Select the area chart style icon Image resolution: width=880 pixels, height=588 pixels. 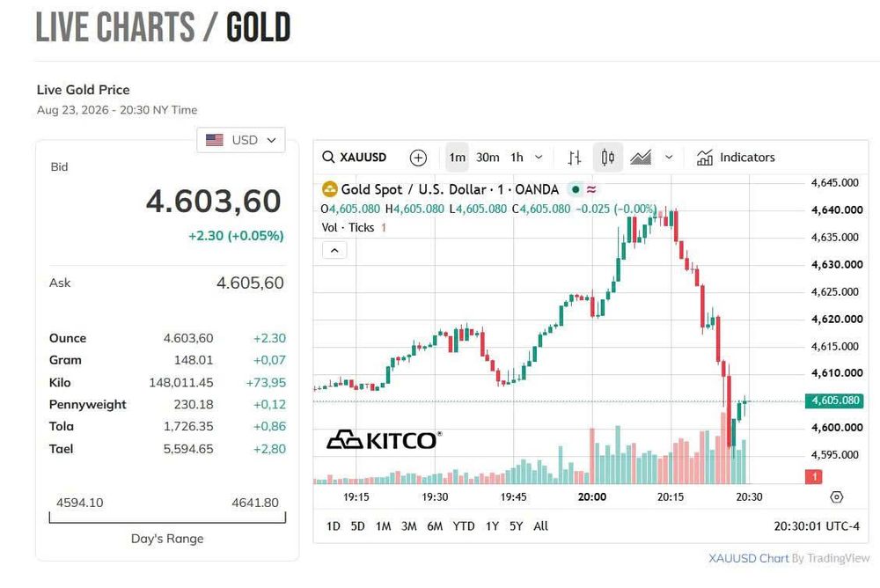(641, 158)
